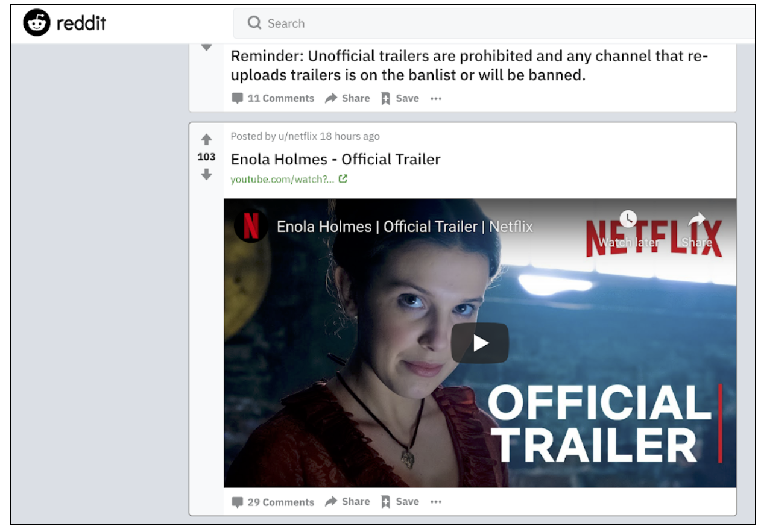Open the 29 Comments on the Enola Holmes post
758x532 pixels.
click(273, 502)
